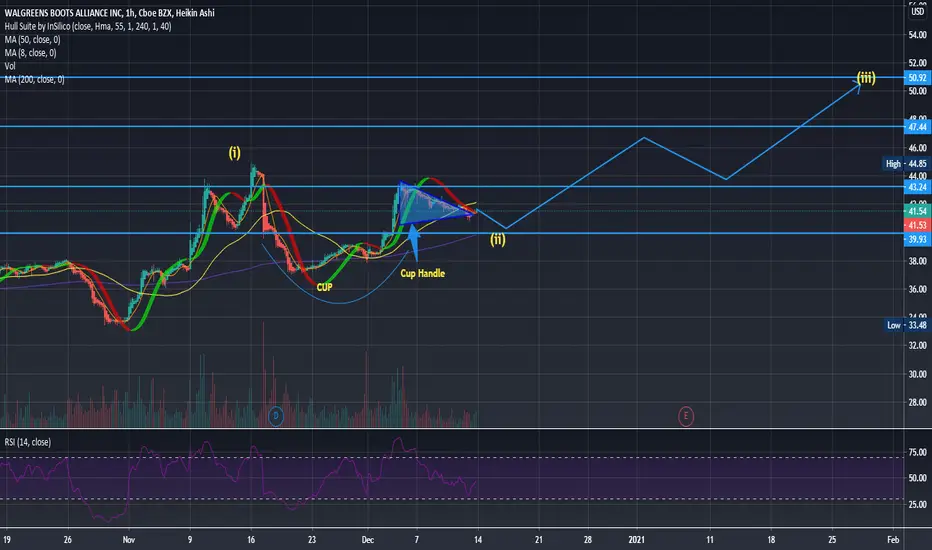The height and width of the screenshot is (550, 932).
Task: Click the earnings 'E' marker on chart
Action: [685, 416]
